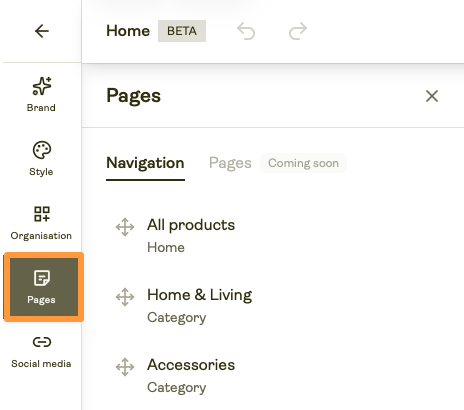
Task: Click the Home subtitle under All products
Action: click(x=166, y=248)
